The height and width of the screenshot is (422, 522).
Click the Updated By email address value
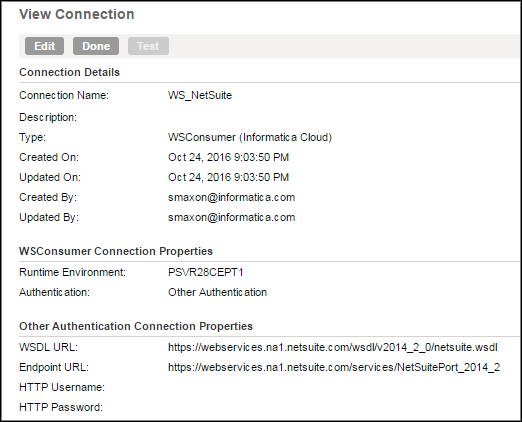232,217
